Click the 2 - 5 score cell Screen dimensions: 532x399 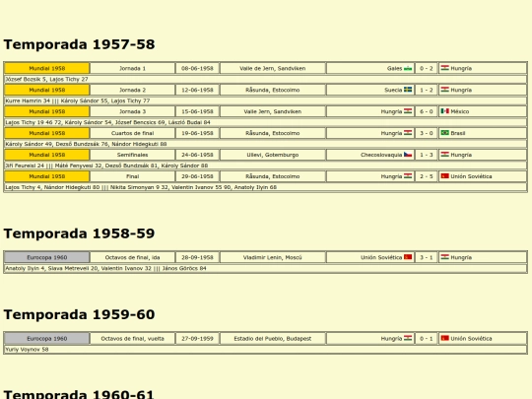coord(427,176)
